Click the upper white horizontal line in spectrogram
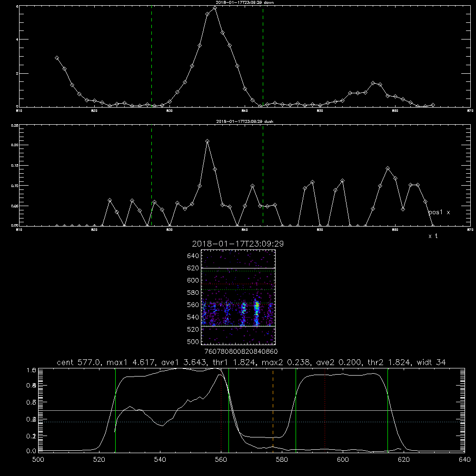Screen dimensions: 476x476 [238, 268]
